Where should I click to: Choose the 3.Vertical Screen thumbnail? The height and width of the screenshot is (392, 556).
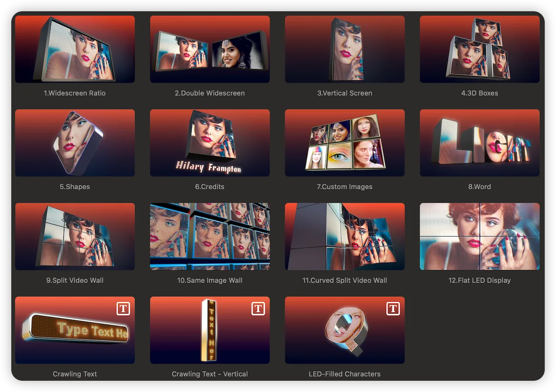coord(344,49)
